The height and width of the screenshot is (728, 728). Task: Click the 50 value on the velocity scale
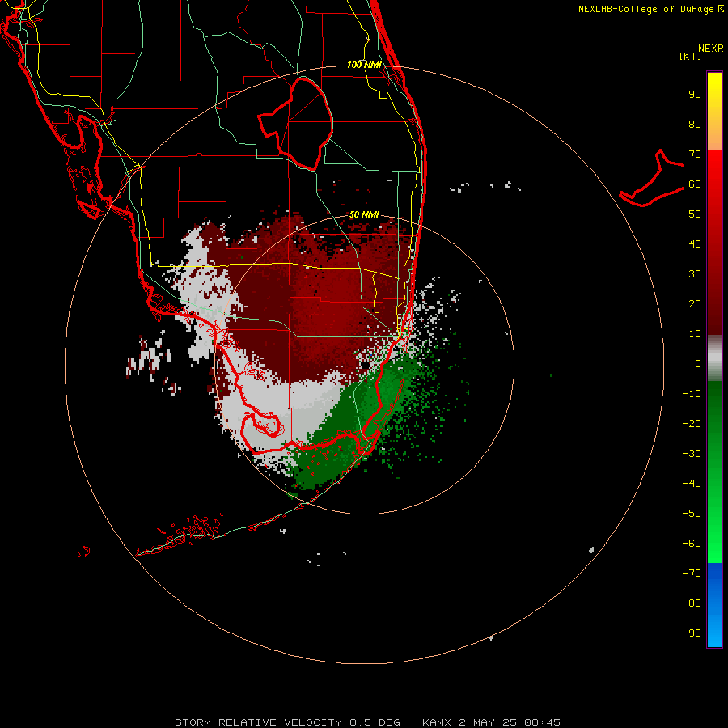click(695, 214)
